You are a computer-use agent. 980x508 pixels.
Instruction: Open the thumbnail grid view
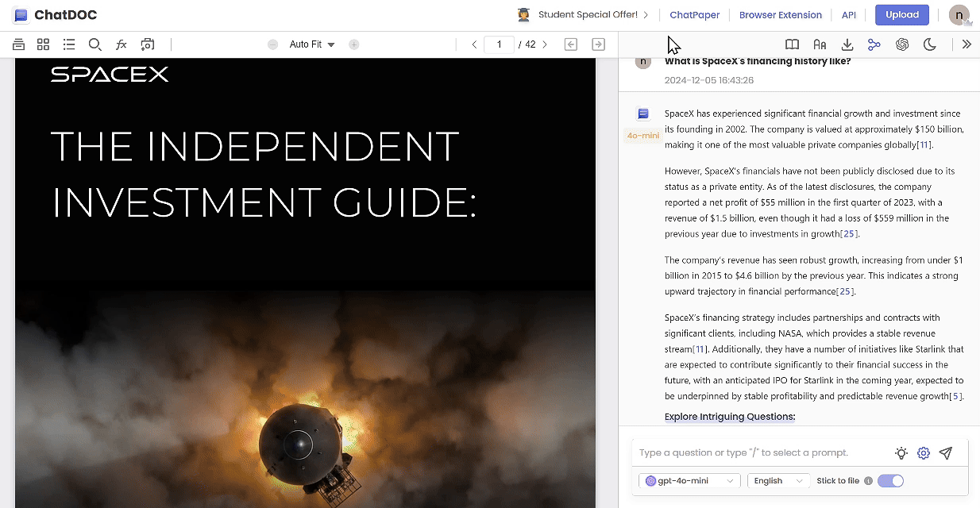click(43, 44)
